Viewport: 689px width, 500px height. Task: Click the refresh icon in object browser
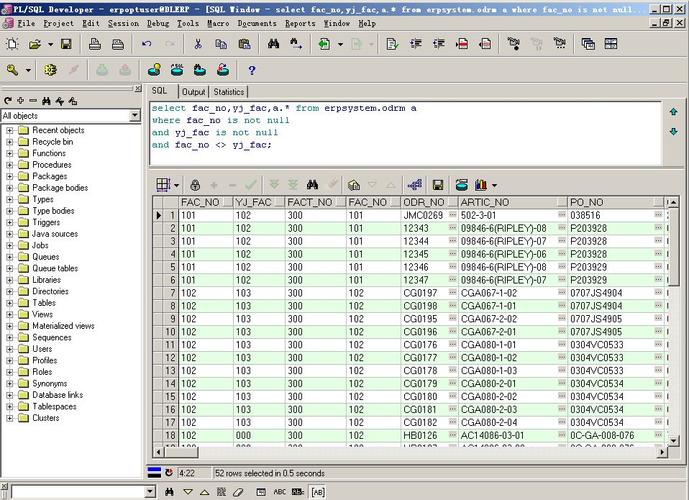(7, 101)
